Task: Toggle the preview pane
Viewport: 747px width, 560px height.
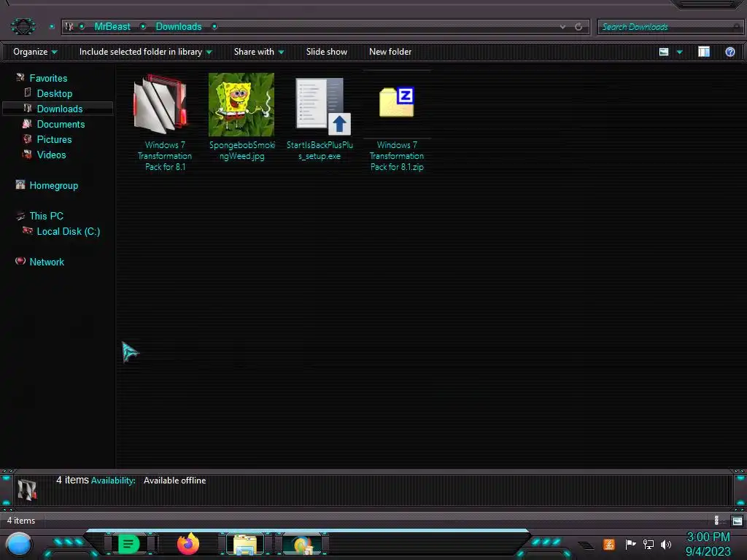Action: 704,52
